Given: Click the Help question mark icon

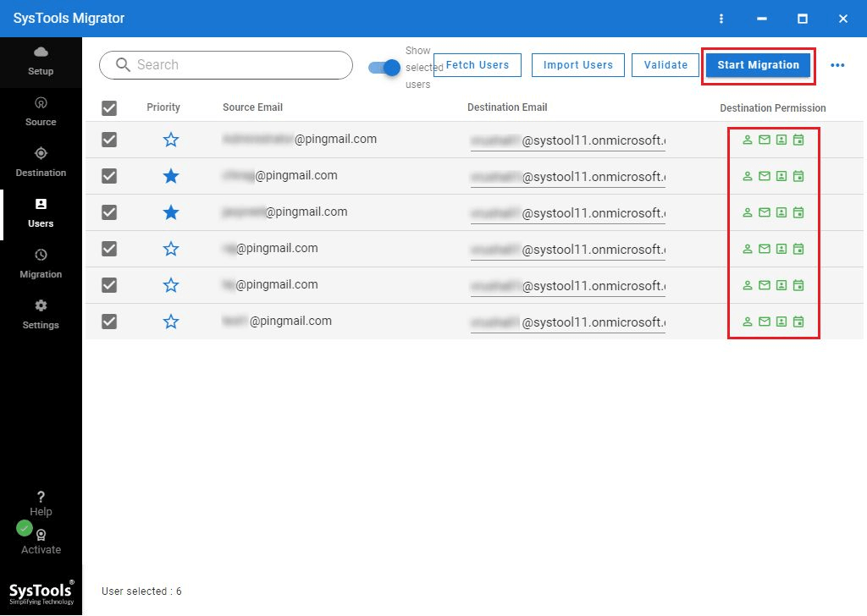Looking at the screenshot, I should click(40, 498).
